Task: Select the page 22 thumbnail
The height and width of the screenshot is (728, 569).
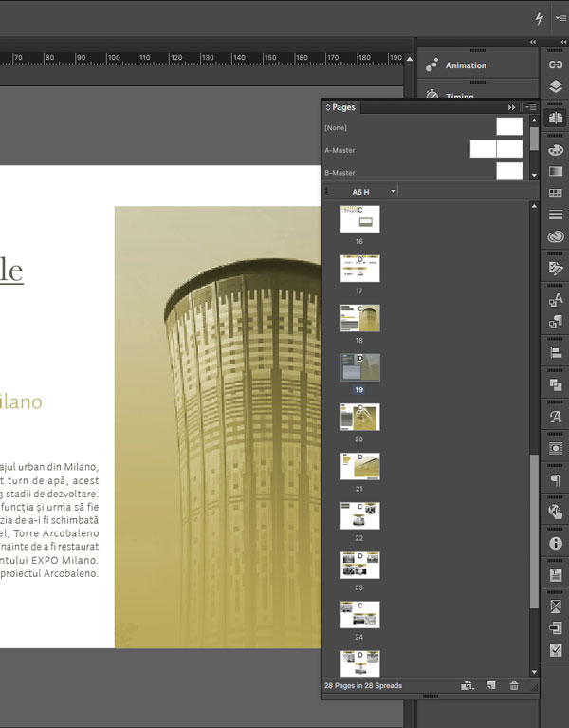Action: [360, 515]
